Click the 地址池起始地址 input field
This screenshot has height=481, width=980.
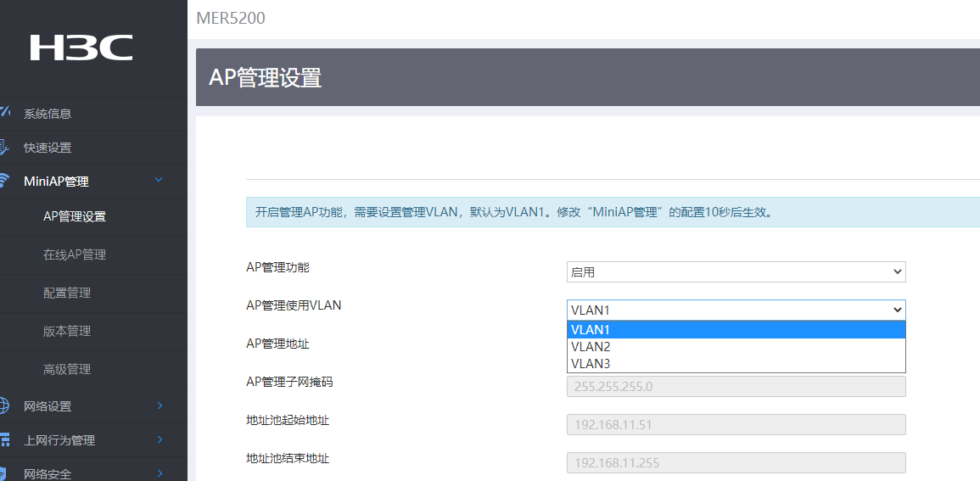pyautogui.click(x=736, y=424)
